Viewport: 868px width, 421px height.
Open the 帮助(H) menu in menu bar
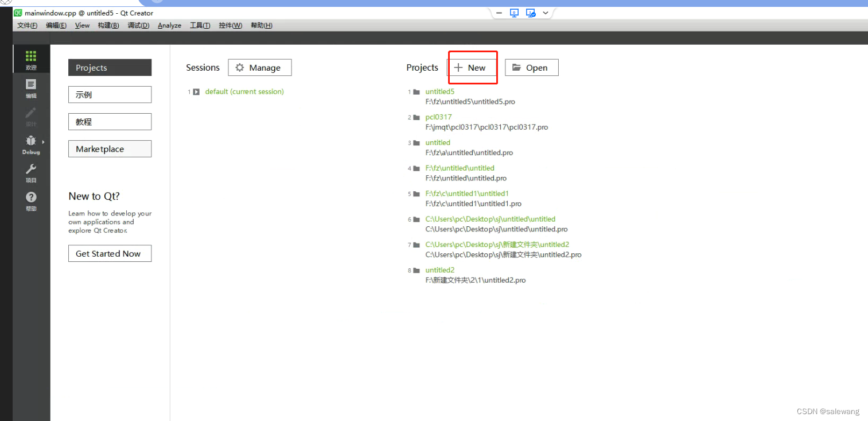(262, 25)
